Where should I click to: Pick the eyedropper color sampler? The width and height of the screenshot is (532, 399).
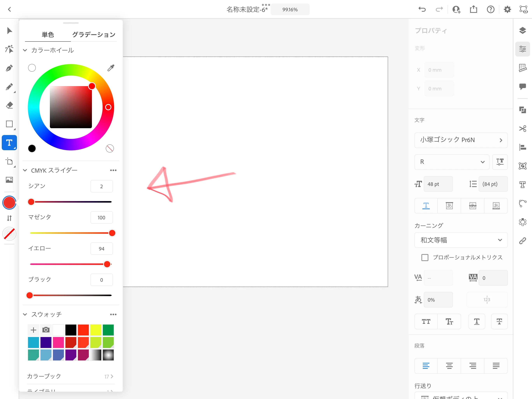[111, 68]
